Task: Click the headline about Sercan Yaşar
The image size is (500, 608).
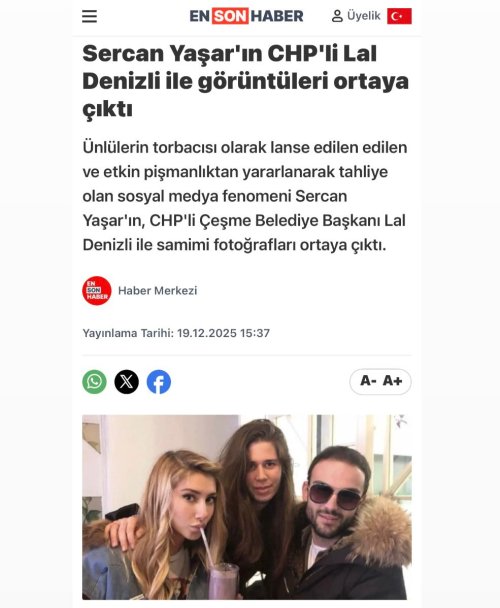Action: [x=246, y=81]
